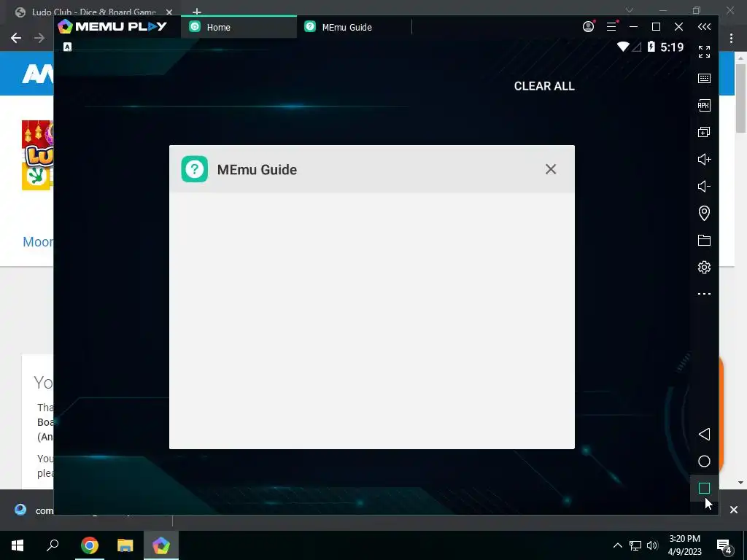This screenshot has height=560, width=747.
Task: Open the MEmu account profile icon
Action: [x=589, y=27]
